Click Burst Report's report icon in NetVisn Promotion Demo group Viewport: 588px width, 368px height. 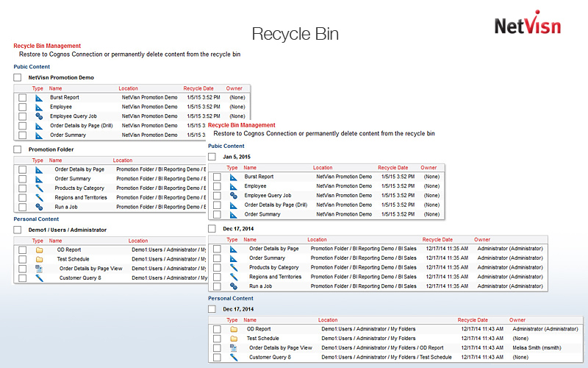point(39,98)
